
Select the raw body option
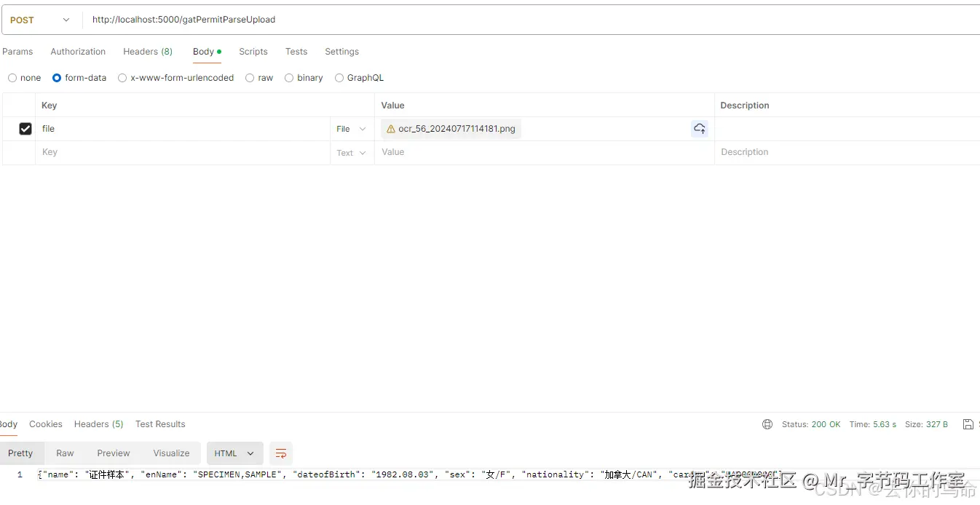[x=259, y=78]
